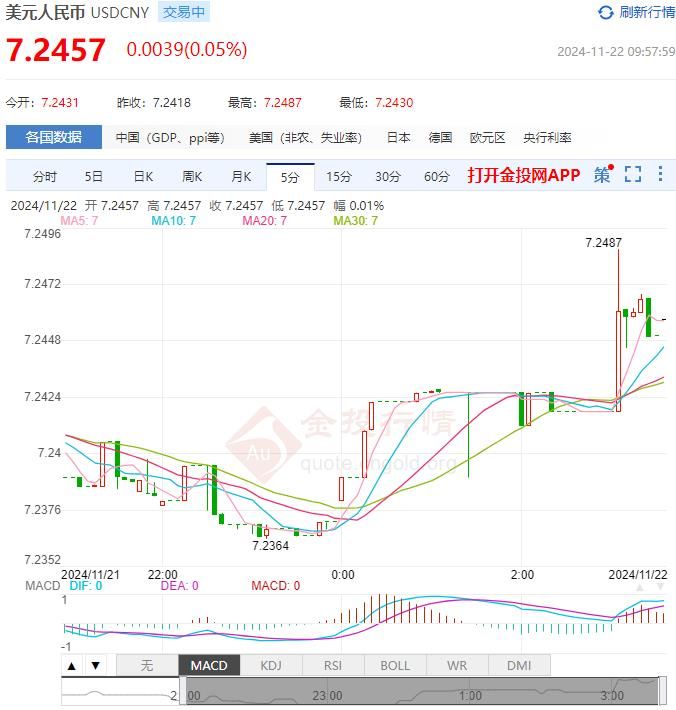
Task: Open 美国 (非农、失业率) data link
Action: [x=305, y=138]
